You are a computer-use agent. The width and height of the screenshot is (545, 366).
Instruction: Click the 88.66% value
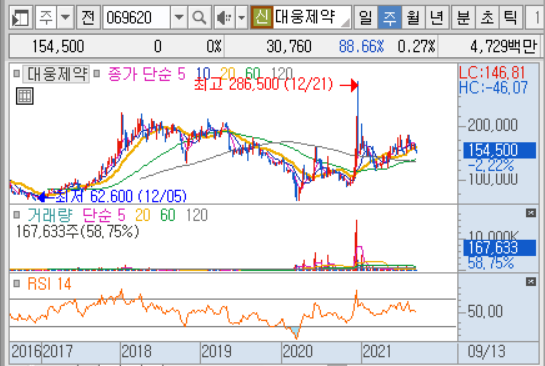(x=361, y=46)
